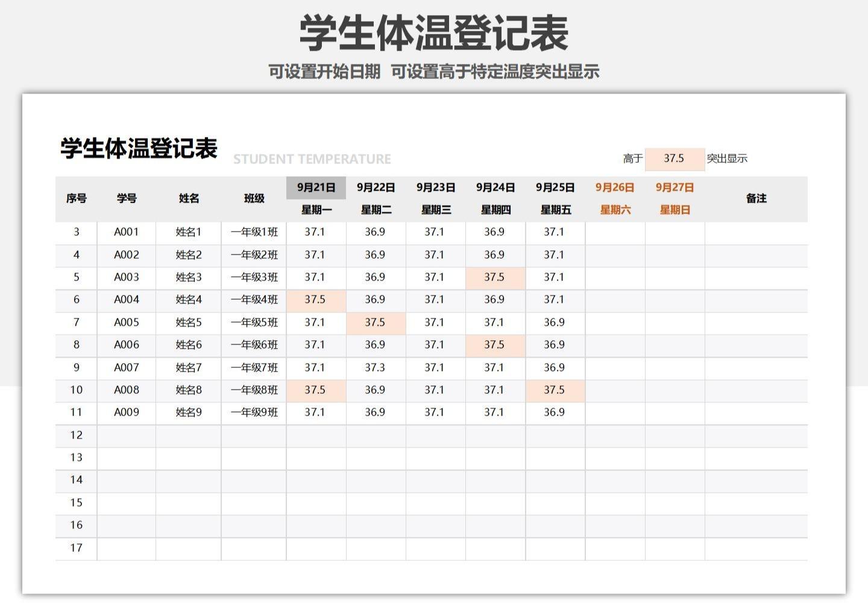Screen dimensions: 868x614
Task: Click the 星期日 weekday header
Action: [x=675, y=210]
